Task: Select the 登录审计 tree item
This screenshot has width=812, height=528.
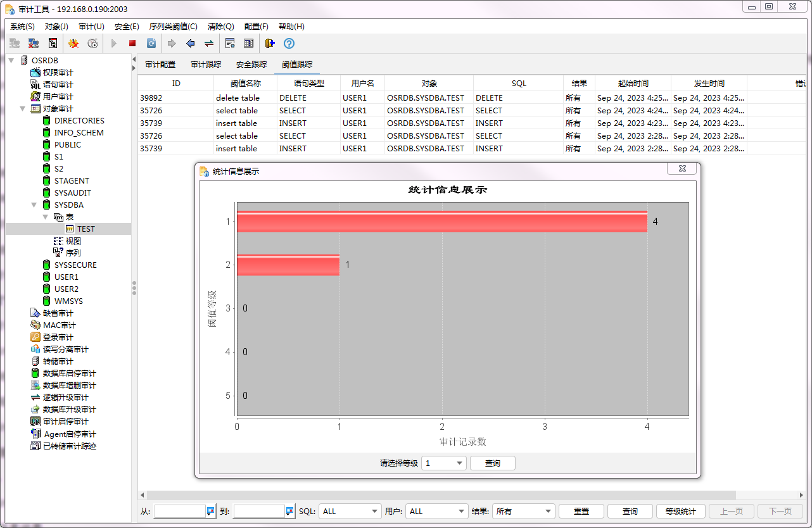Action: click(x=58, y=337)
